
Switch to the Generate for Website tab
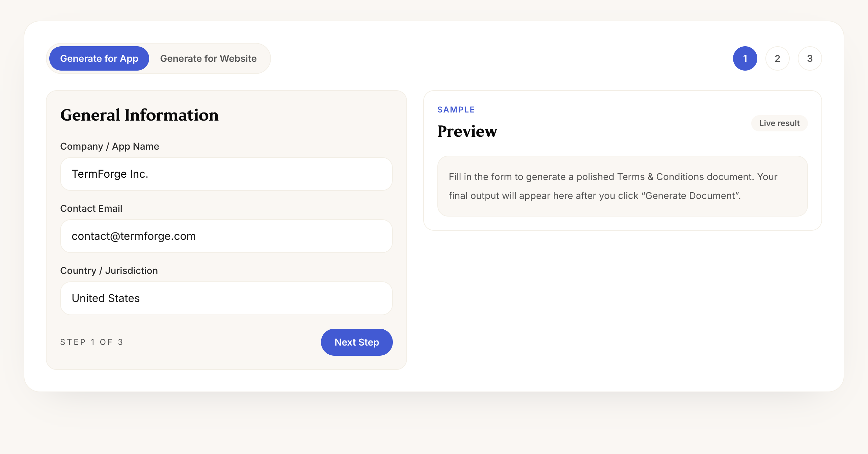[x=209, y=58]
